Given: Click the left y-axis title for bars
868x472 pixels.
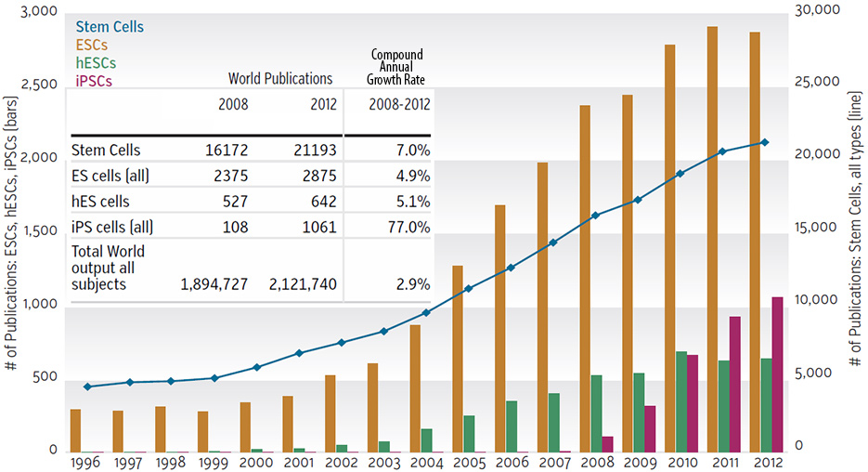Looking at the screenshot, I should [x=10, y=232].
